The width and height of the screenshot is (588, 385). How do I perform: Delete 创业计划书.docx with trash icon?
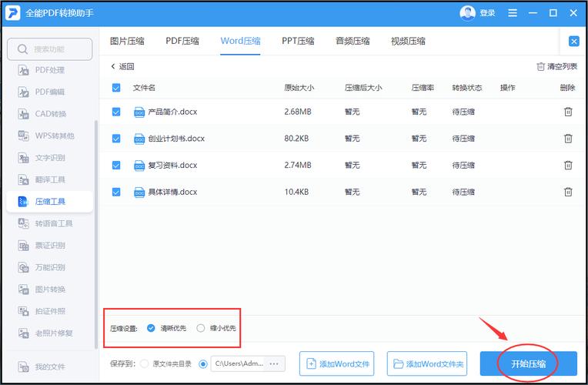[568, 139]
